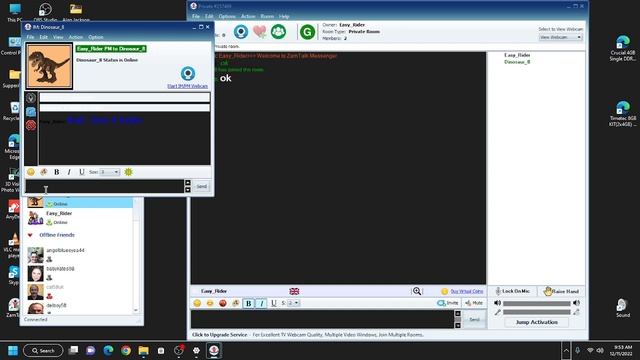Click the Dinosaur avatar picture in IM window

[x=49, y=67]
